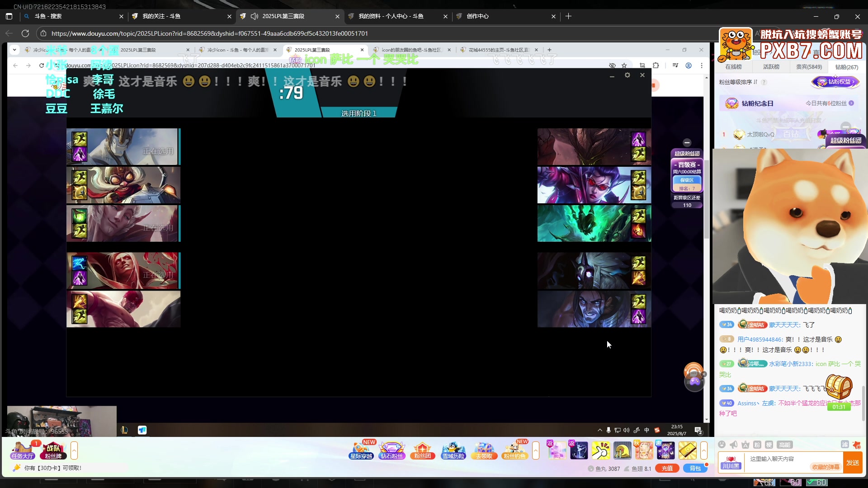
Task: Expand 钻粉纪念日 arrow for today's fans
Action: point(851,103)
